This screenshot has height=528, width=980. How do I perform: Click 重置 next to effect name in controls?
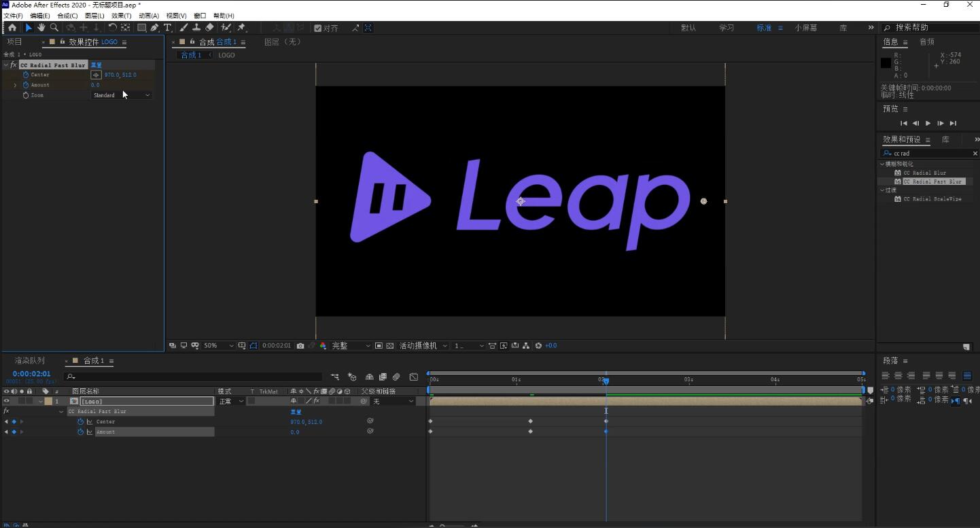pos(96,65)
